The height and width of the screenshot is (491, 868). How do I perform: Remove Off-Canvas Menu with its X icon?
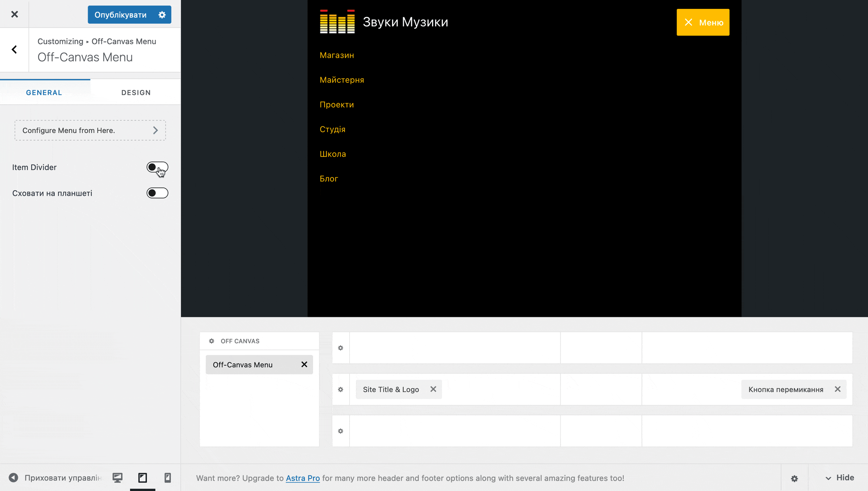pos(304,365)
